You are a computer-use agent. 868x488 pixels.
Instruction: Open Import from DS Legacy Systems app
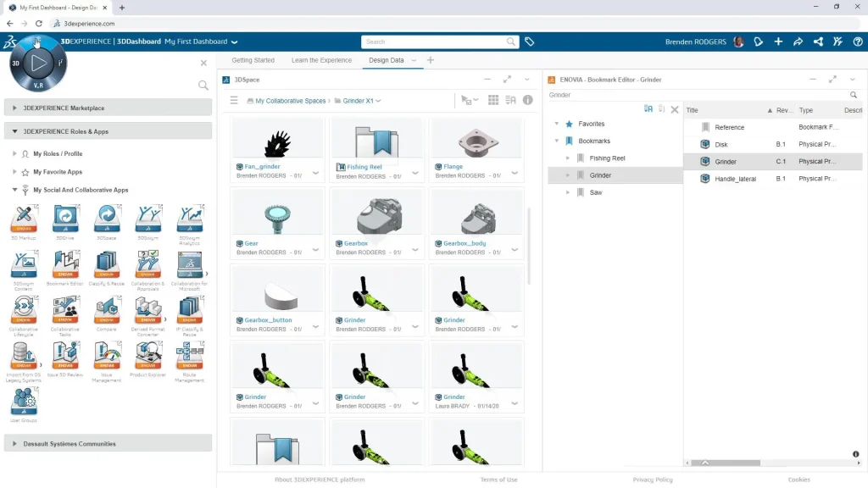[x=24, y=356]
